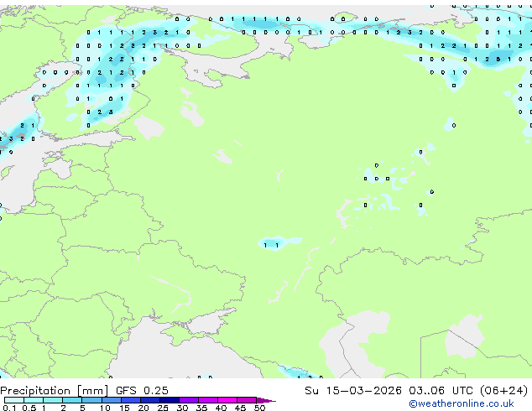This screenshot has width=532, height=411.
Task: Select the purple swatch between 30 and 35
Action: click(189, 400)
